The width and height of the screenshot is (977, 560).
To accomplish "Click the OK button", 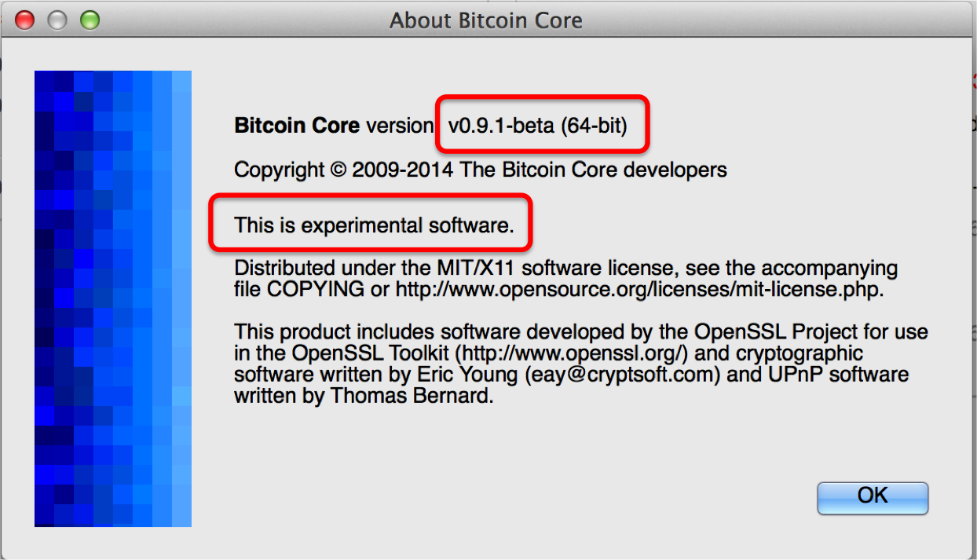I will click(x=873, y=497).
